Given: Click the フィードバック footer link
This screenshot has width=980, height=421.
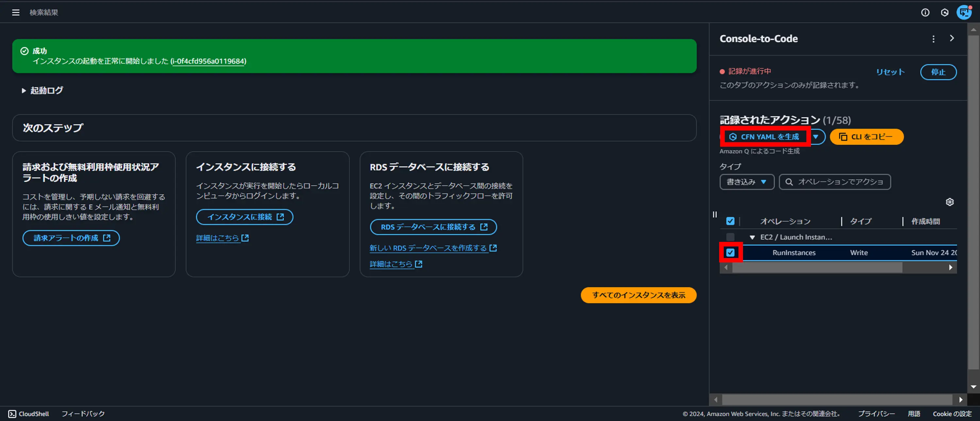Looking at the screenshot, I should (83, 414).
